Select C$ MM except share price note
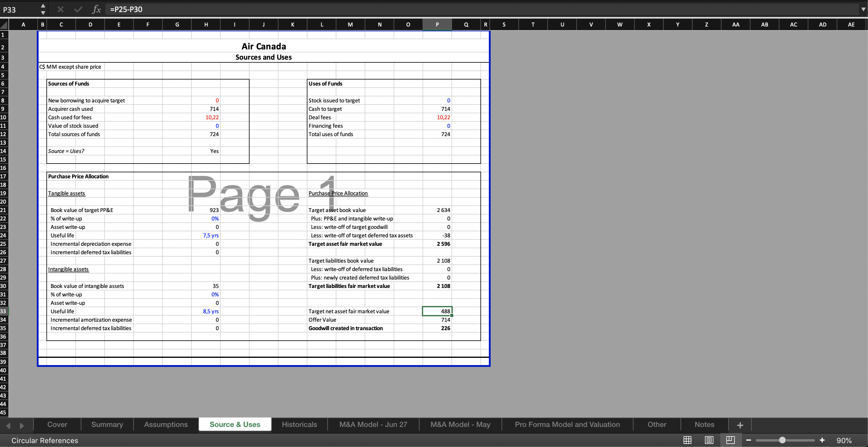The width and height of the screenshot is (868, 447). pyautogui.click(x=70, y=67)
